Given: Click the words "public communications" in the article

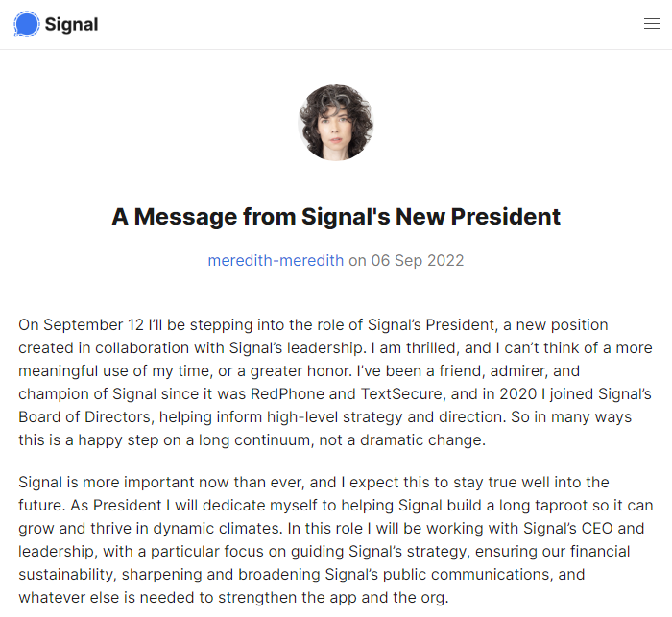Looking at the screenshot, I should pyautogui.click(x=466, y=575).
